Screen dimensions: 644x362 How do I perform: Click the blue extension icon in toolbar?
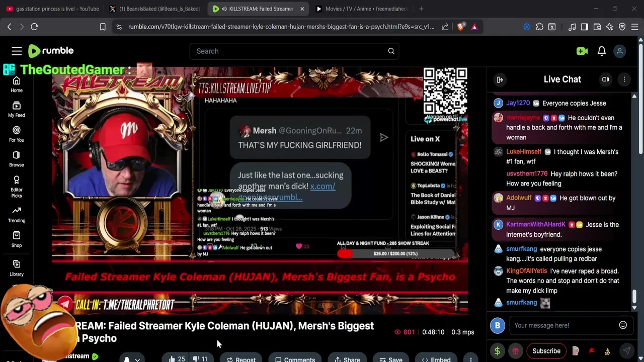tap(527, 27)
